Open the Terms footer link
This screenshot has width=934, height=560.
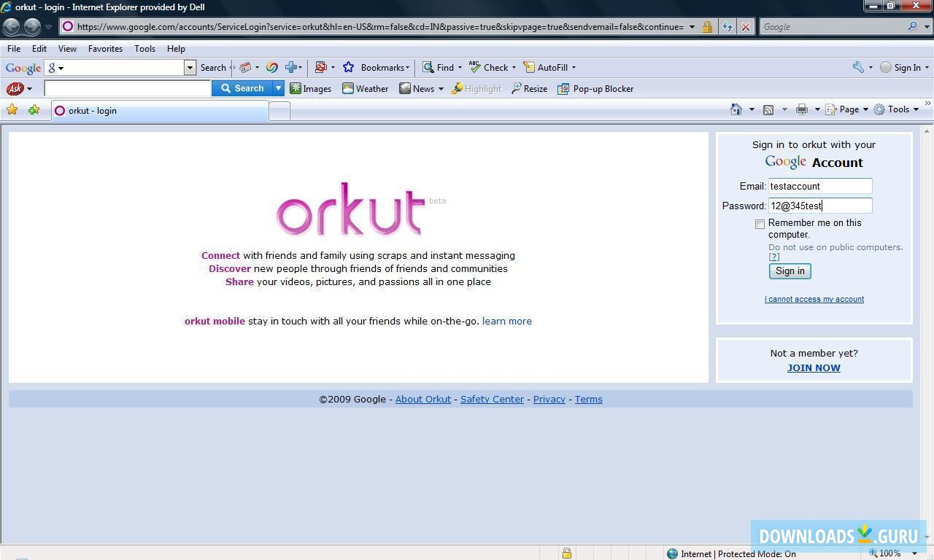588,399
